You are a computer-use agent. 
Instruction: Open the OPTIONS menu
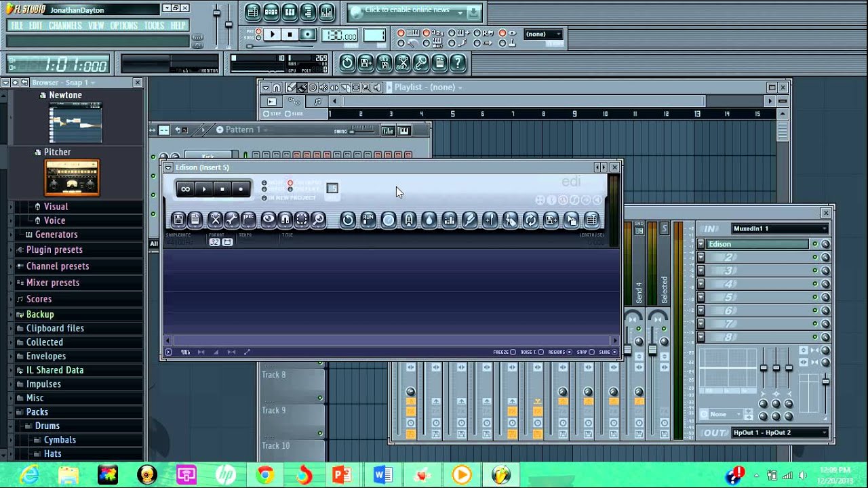pos(124,25)
